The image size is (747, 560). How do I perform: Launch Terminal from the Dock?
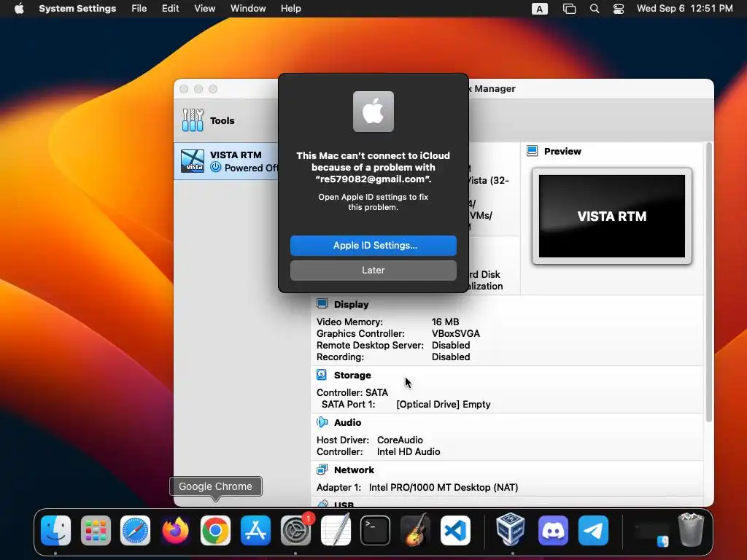[x=376, y=530]
